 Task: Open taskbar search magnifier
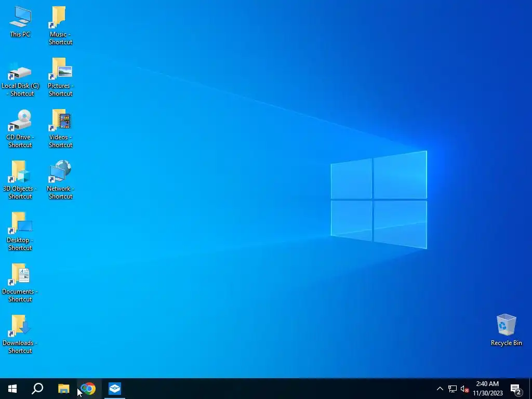point(37,389)
